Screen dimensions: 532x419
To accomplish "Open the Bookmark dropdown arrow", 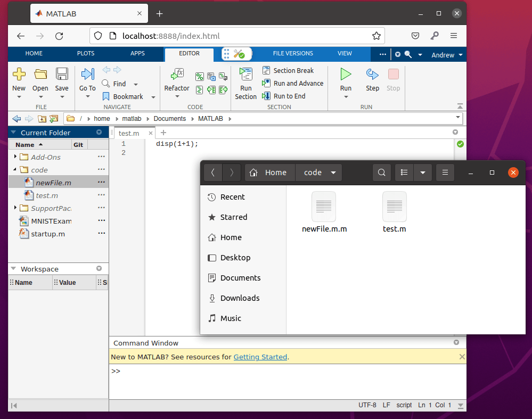I will point(153,97).
